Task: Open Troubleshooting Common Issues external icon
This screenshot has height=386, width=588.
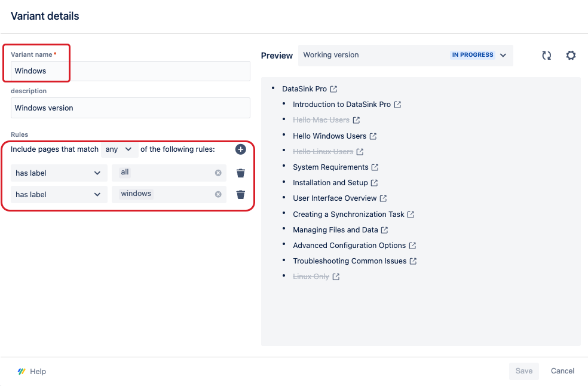Action: coord(413,261)
